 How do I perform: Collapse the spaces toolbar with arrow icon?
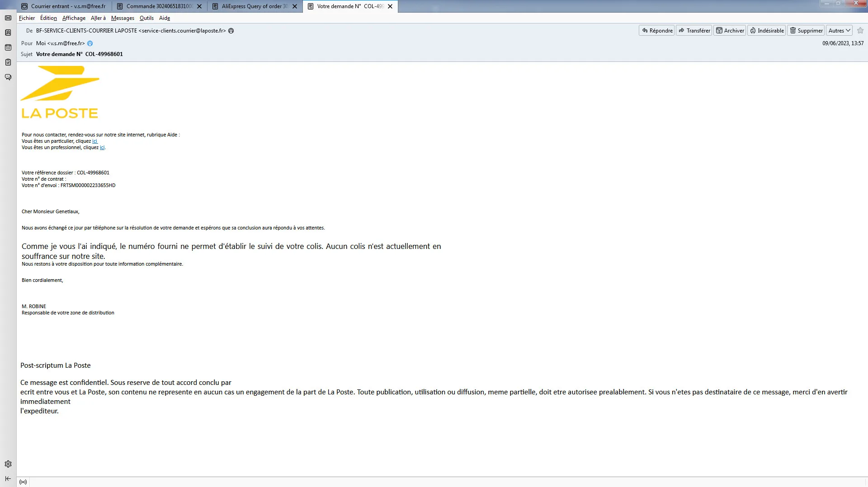point(8,478)
